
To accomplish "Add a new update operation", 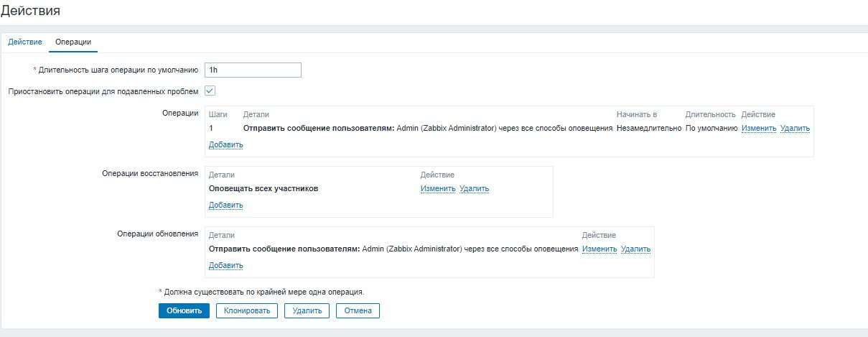I will pyautogui.click(x=225, y=265).
